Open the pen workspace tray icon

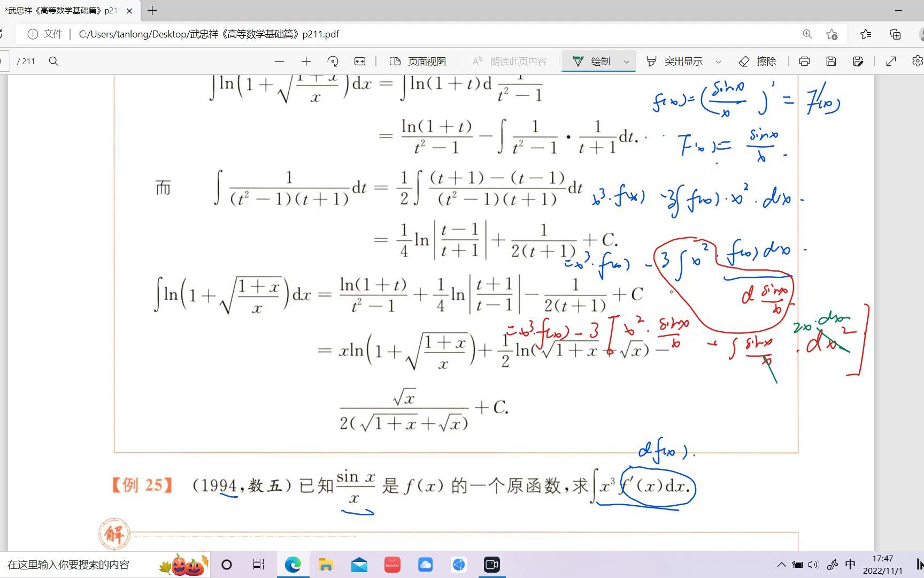[832, 565]
